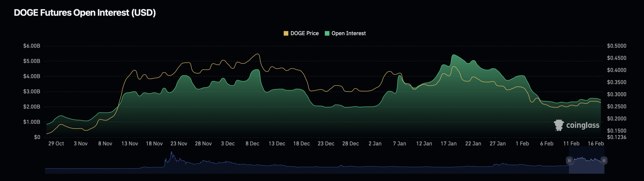The height and width of the screenshot is (181, 644).
Task: Click the 2 Jan x-axis label
Action: tap(375, 144)
